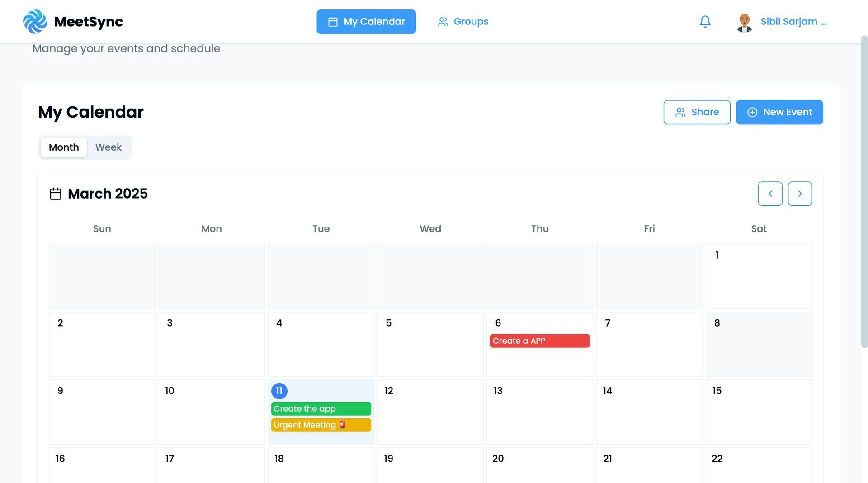Click the Share button
Image resolution: width=868 pixels, height=483 pixels.
coord(697,112)
